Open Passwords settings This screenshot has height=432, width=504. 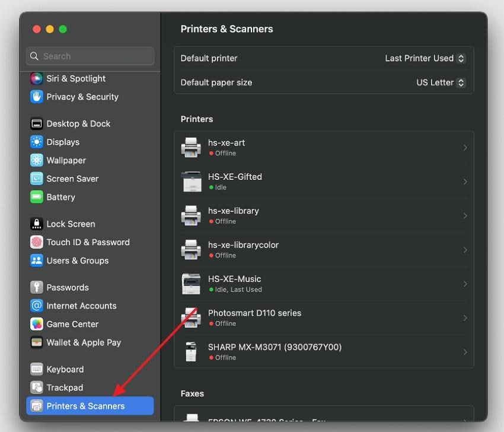tap(90, 288)
